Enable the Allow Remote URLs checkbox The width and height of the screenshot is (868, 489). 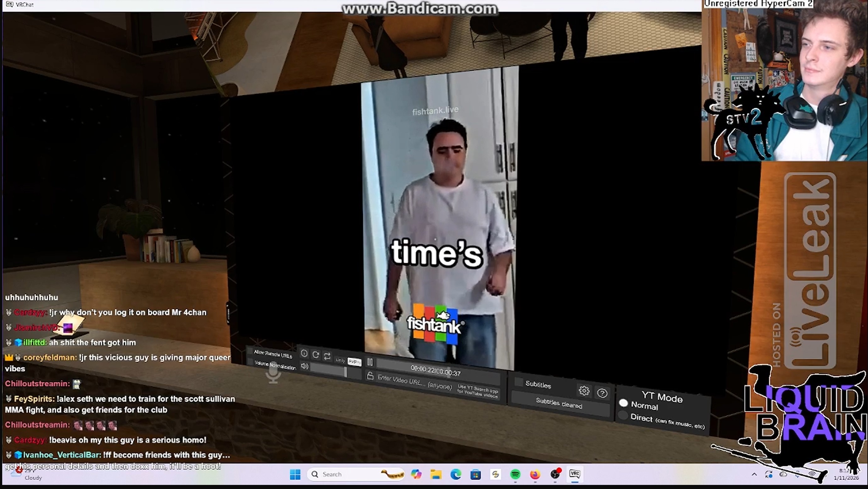[x=250, y=351]
